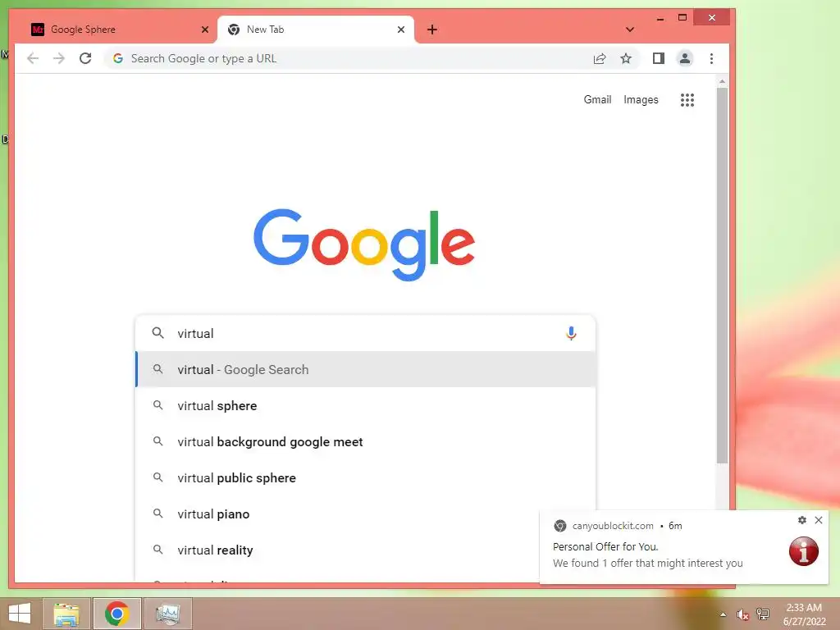The width and height of the screenshot is (840, 630).
Task: Choose virtual background google meet suggestion
Action: coord(365,441)
